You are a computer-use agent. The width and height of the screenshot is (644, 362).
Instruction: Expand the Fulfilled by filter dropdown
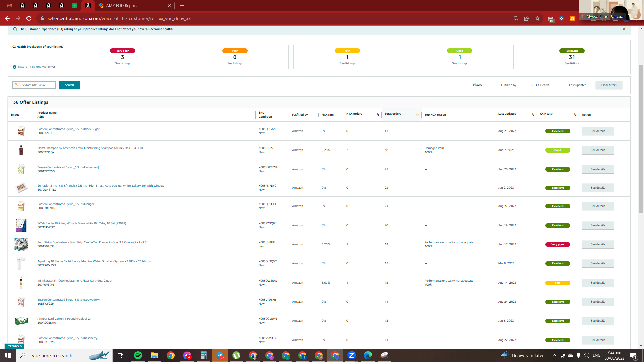click(506, 85)
